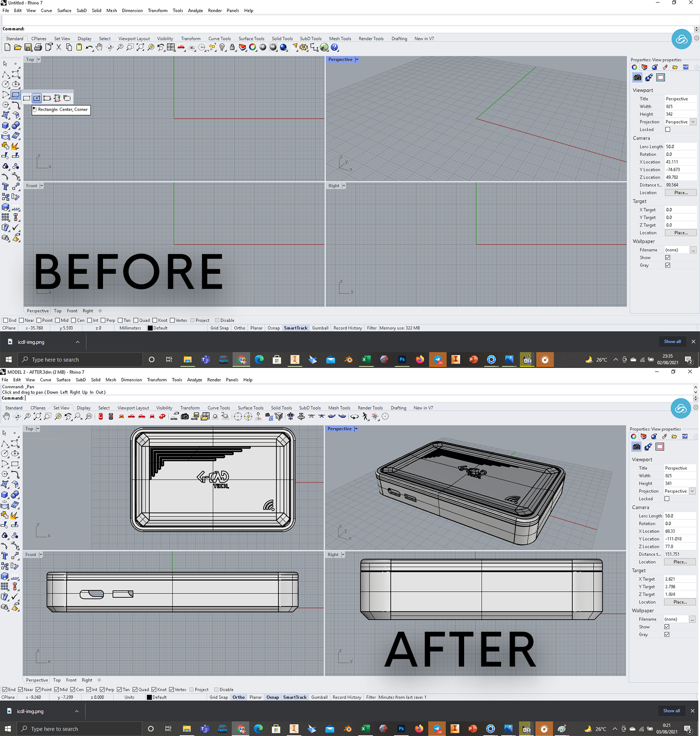Image resolution: width=700 pixels, height=736 pixels.
Task: Click the Save floppy-disk icon in Standard toolbar
Action: pyautogui.click(x=28, y=48)
